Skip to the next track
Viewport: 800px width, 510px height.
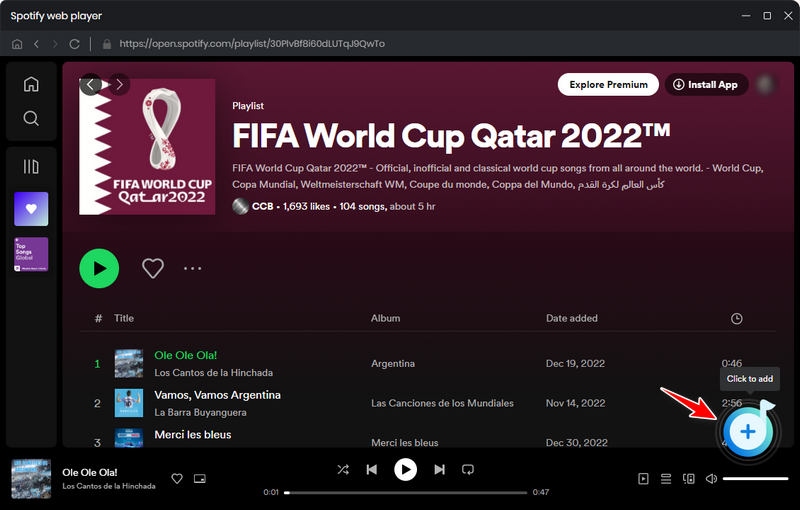point(439,469)
